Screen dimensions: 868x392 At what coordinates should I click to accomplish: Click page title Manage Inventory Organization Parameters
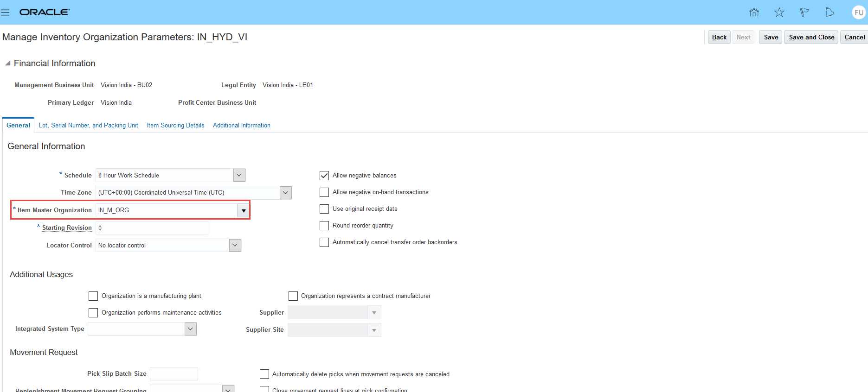coord(125,37)
